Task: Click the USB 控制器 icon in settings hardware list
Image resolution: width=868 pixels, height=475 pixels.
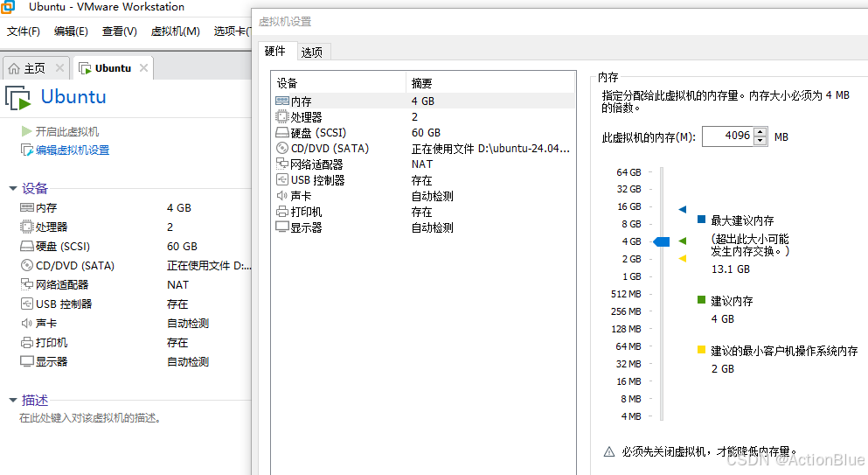Action: coord(282,179)
